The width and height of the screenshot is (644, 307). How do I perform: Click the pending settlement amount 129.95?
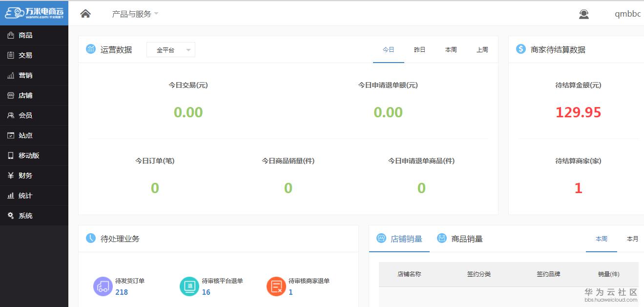578,112
